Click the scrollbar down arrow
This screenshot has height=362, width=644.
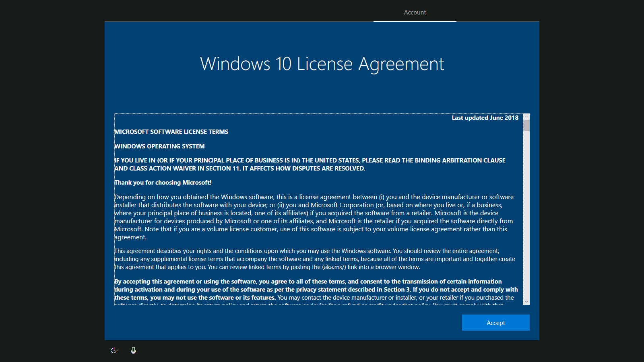click(x=526, y=301)
